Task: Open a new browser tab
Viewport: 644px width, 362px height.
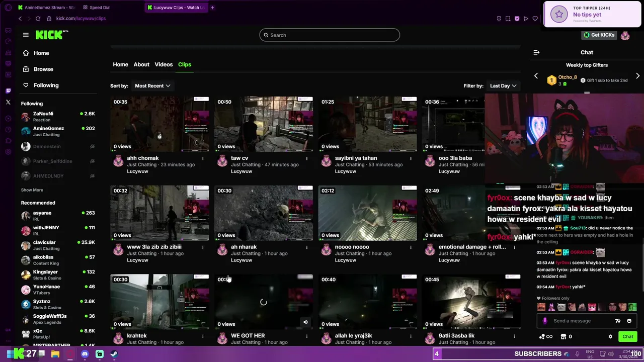Action: click(x=212, y=8)
